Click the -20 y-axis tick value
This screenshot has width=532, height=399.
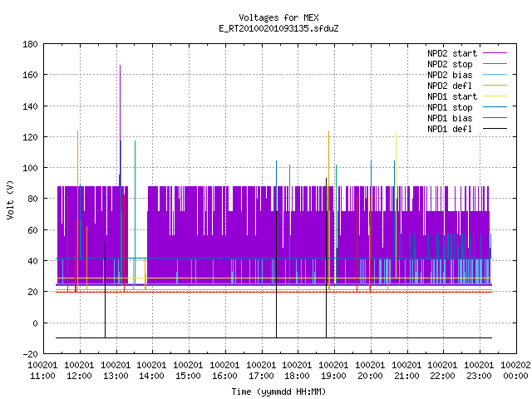pyautogui.click(x=30, y=354)
